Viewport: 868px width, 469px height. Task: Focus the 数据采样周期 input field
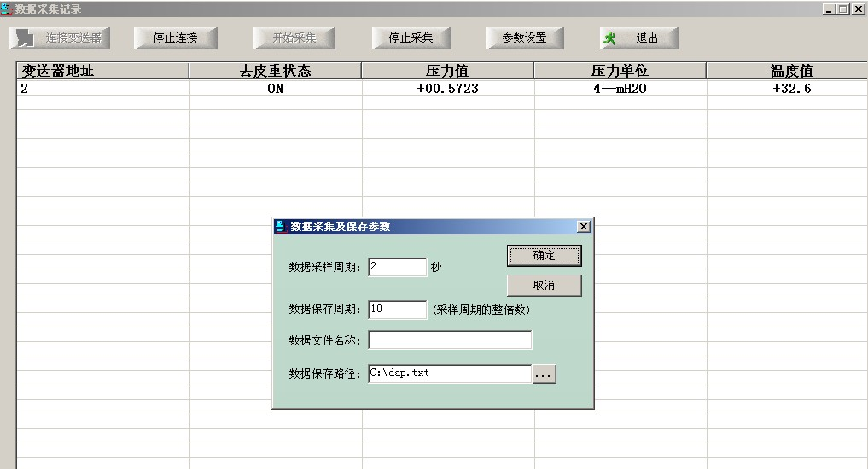coord(398,267)
